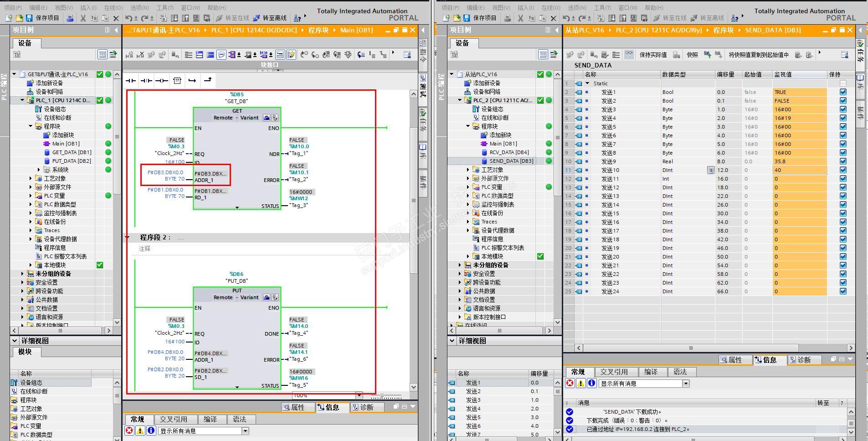Image resolution: width=868 pixels, height=441 pixels.
Task: Open GET block configuration icon
Action: 267,118
